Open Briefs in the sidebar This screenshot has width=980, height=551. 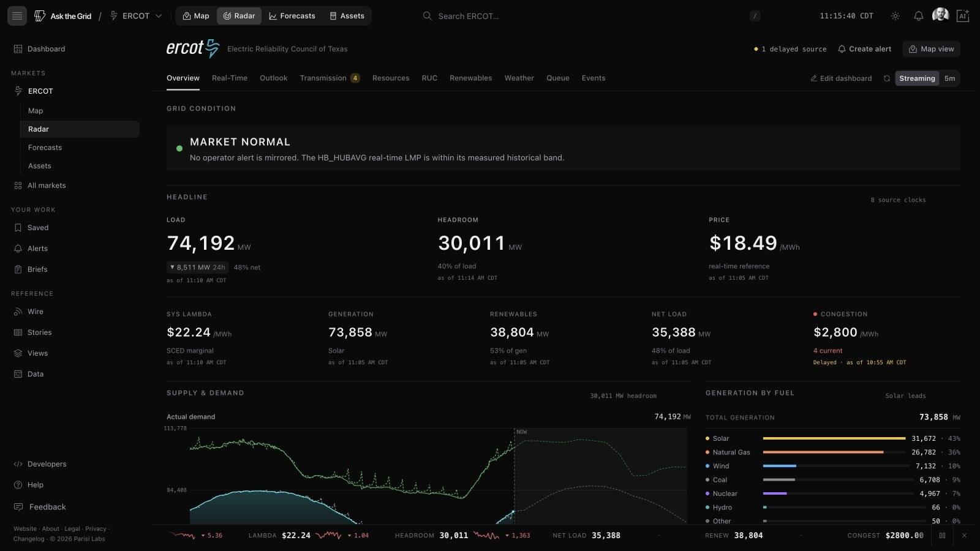(31, 269)
